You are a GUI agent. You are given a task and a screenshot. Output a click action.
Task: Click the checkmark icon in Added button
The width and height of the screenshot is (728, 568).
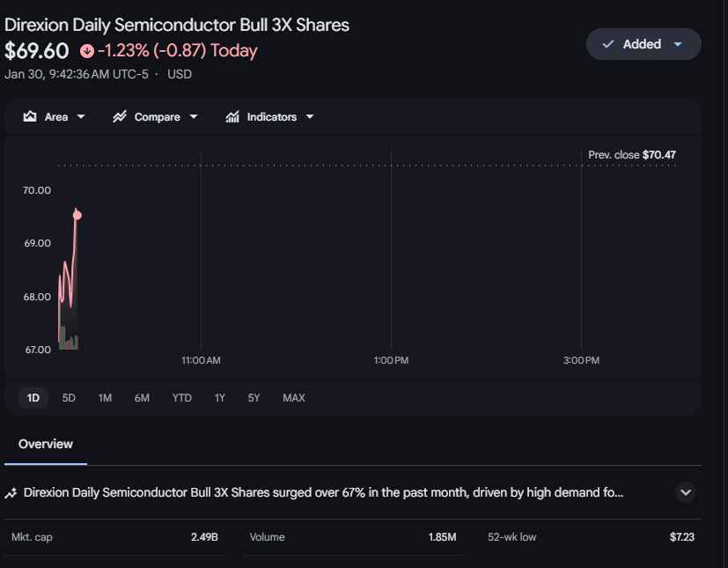click(x=607, y=44)
